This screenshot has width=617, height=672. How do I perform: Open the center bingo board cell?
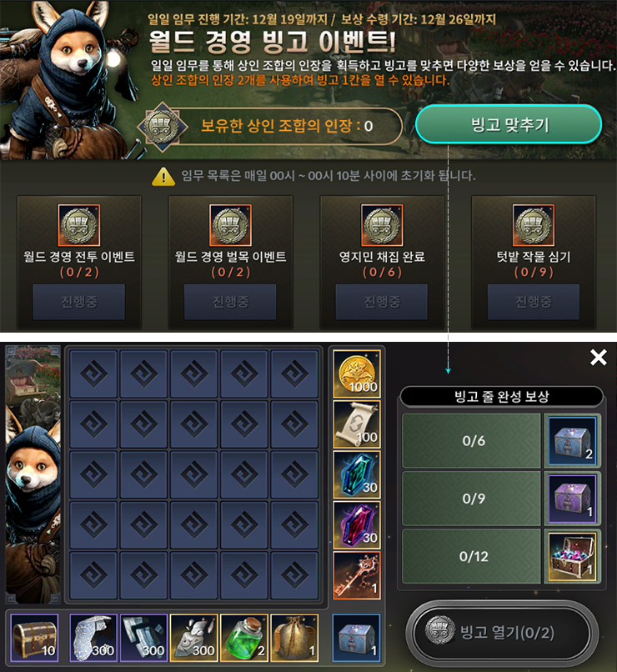[194, 474]
